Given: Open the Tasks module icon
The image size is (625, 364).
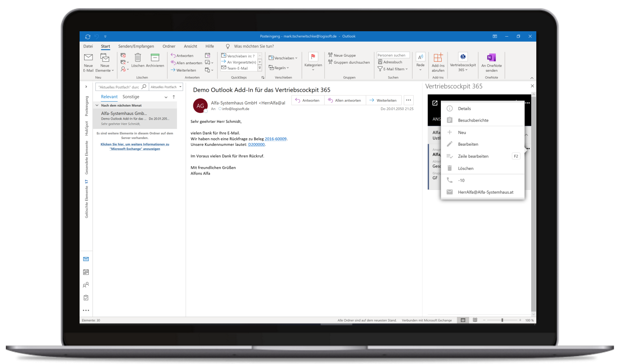Looking at the screenshot, I should [86, 298].
